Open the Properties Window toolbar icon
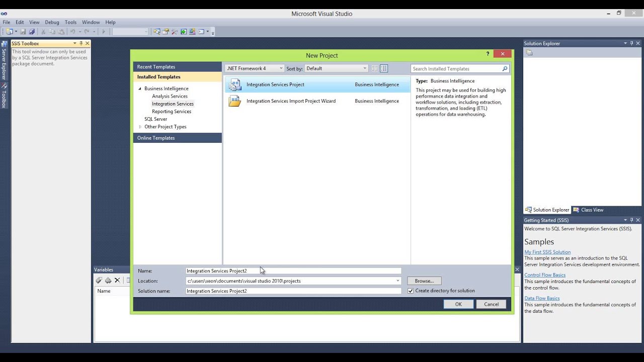644x362 pixels. point(166,32)
